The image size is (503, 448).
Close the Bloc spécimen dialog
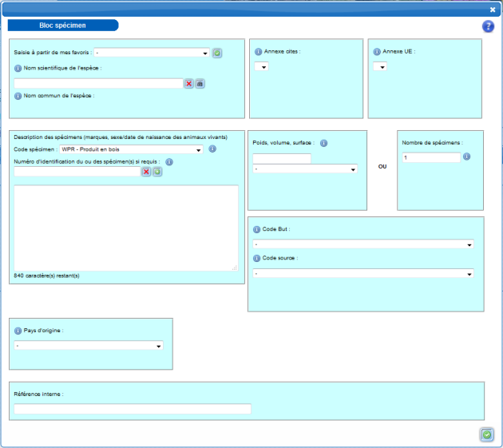[493, 10]
